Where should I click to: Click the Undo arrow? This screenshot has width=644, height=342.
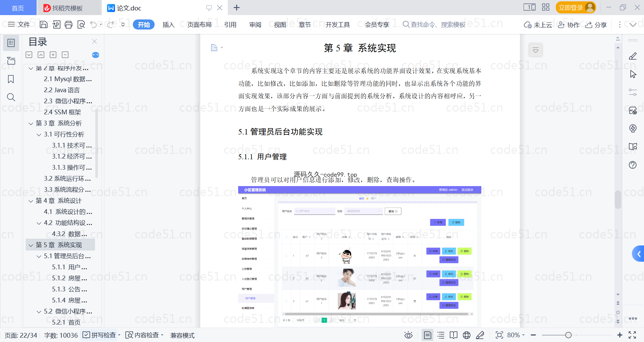(x=94, y=24)
